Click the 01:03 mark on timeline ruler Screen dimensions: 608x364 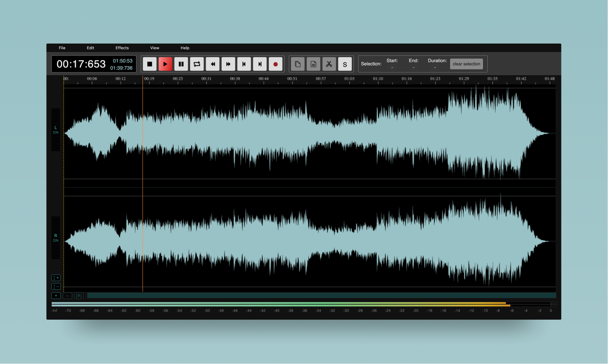[349, 79]
